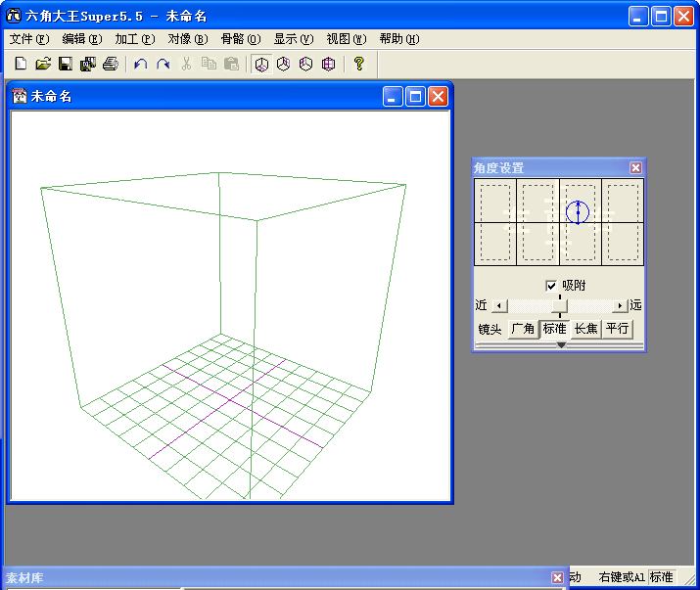The image size is (700, 590).
Task: Open the 显示 menu
Action: [293, 39]
